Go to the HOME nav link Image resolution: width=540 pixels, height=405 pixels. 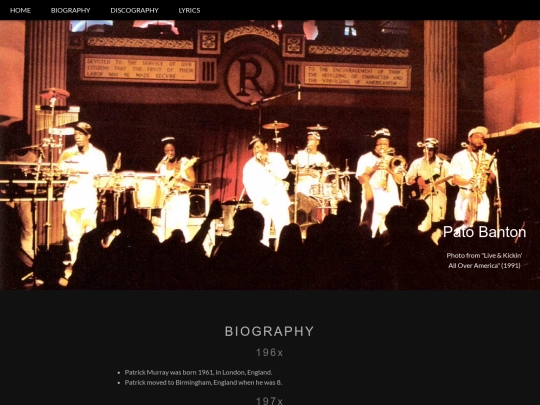coord(20,10)
